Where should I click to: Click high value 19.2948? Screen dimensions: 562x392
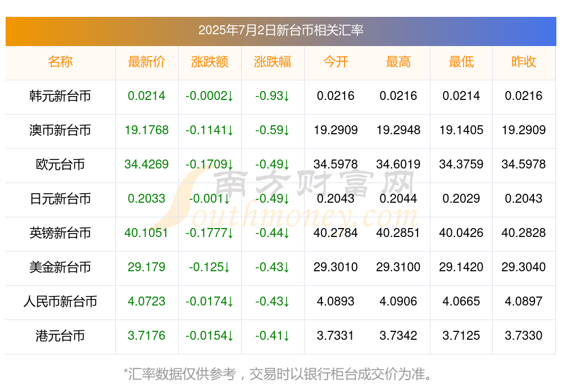tap(398, 130)
